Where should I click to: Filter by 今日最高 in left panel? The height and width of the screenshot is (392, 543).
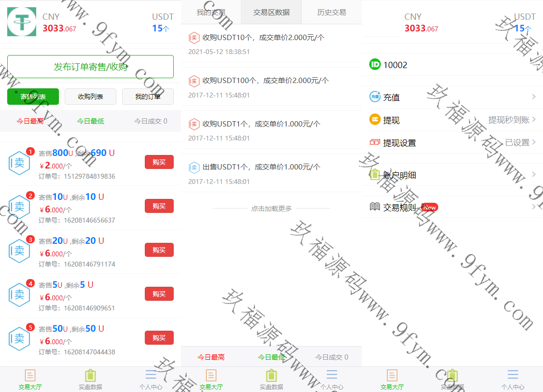tap(30, 121)
